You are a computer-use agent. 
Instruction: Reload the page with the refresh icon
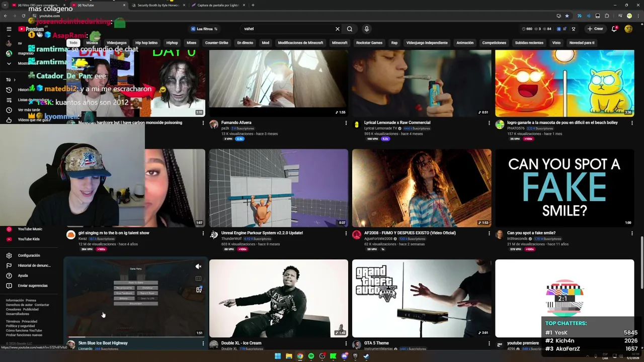(x=23, y=16)
